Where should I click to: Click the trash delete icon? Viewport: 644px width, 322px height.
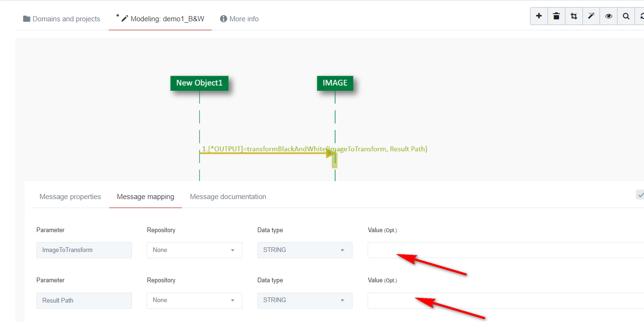point(556,16)
